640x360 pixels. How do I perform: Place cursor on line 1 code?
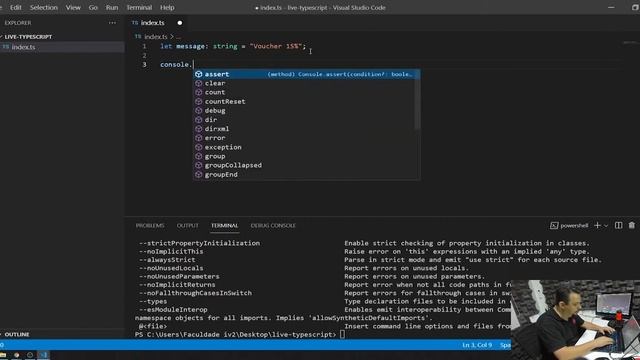pos(233,46)
